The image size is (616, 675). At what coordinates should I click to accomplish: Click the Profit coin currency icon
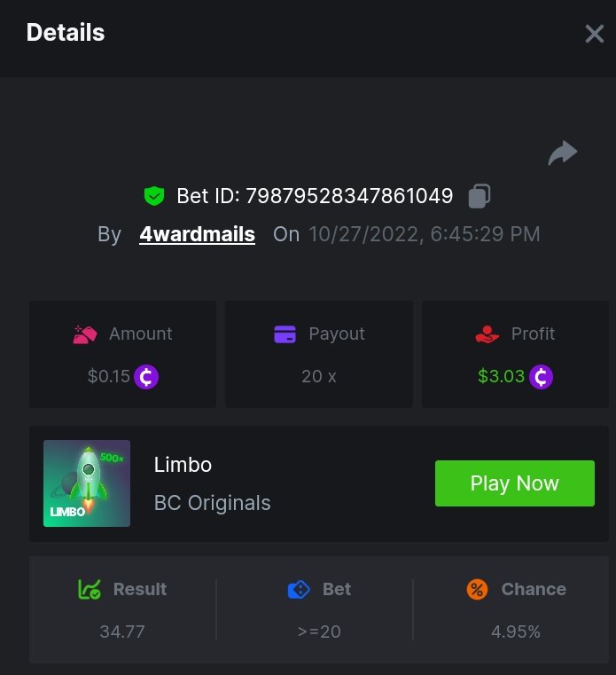click(x=541, y=377)
